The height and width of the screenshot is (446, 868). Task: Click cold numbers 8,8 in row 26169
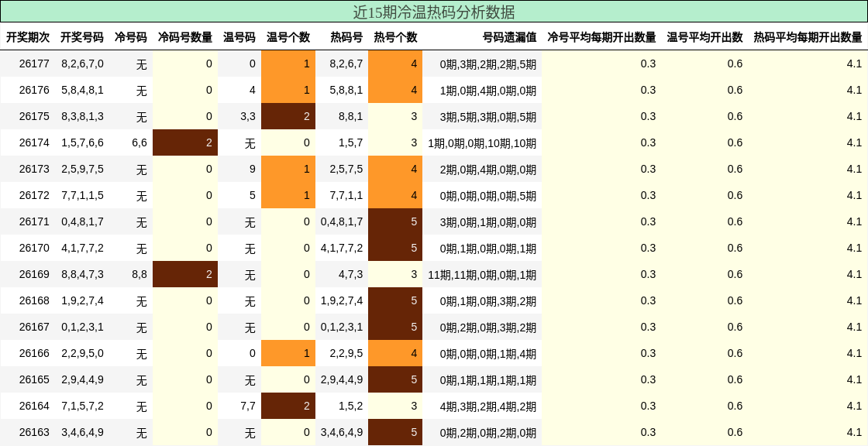(139, 274)
